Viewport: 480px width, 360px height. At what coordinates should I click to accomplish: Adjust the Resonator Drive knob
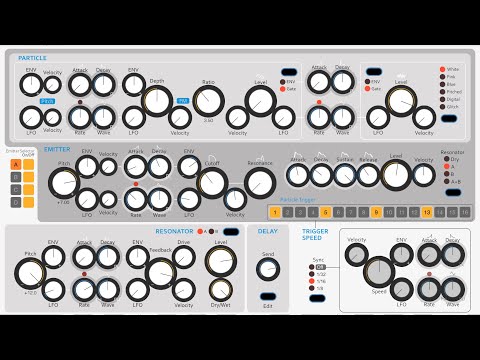pos(184,257)
